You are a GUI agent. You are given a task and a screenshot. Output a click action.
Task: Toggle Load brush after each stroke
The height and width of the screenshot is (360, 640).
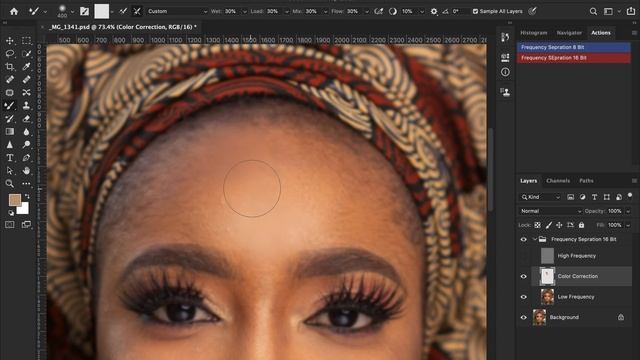pyautogui.click(x=123, y=11)
